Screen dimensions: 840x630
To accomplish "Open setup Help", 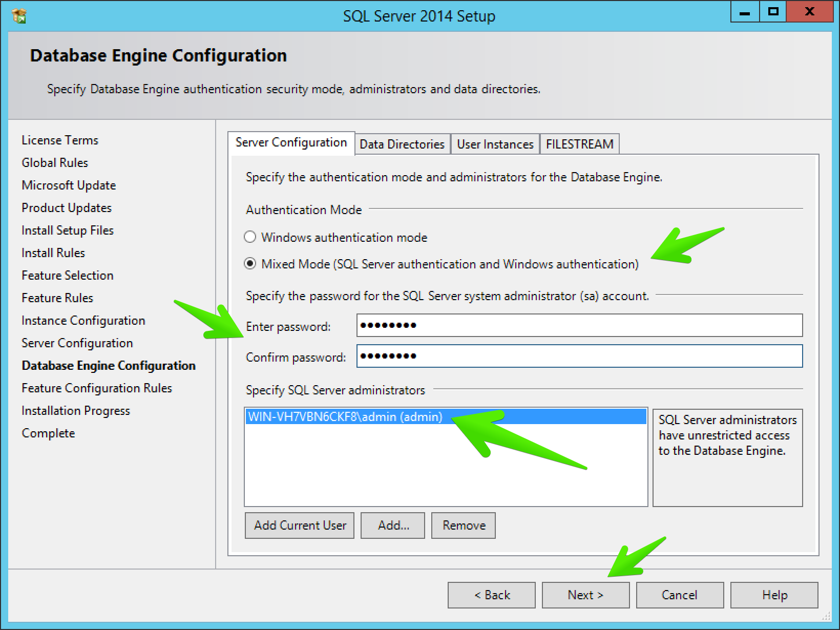I will click(774, 595).
